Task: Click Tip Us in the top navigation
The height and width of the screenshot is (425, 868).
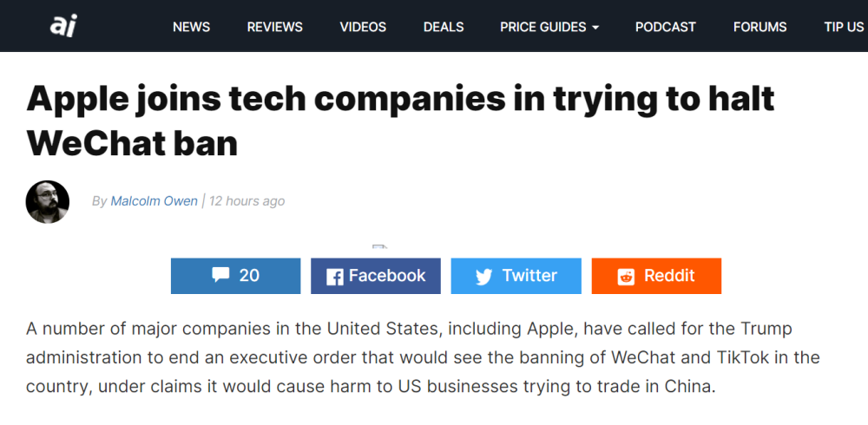Action: click(x=844, y=27)
